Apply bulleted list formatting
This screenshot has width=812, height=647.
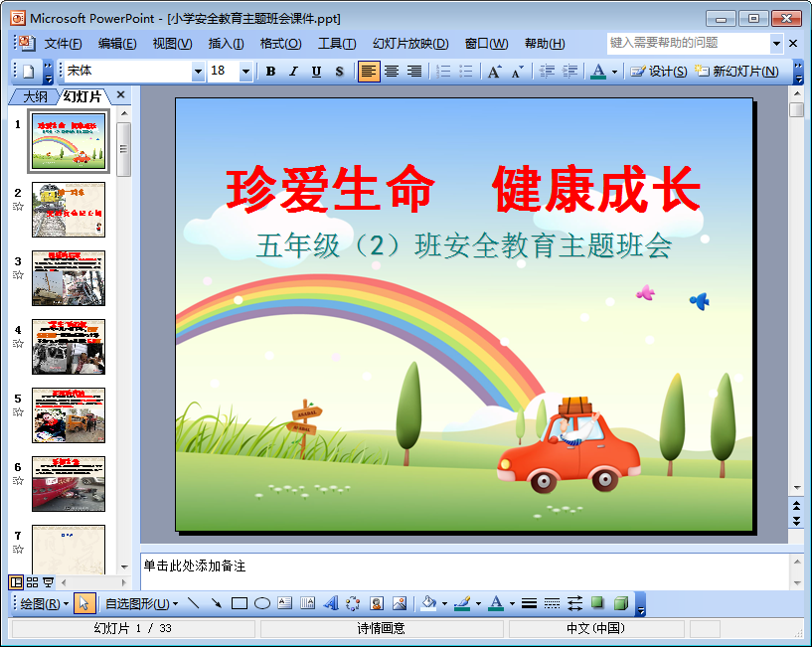click(466, 71)
